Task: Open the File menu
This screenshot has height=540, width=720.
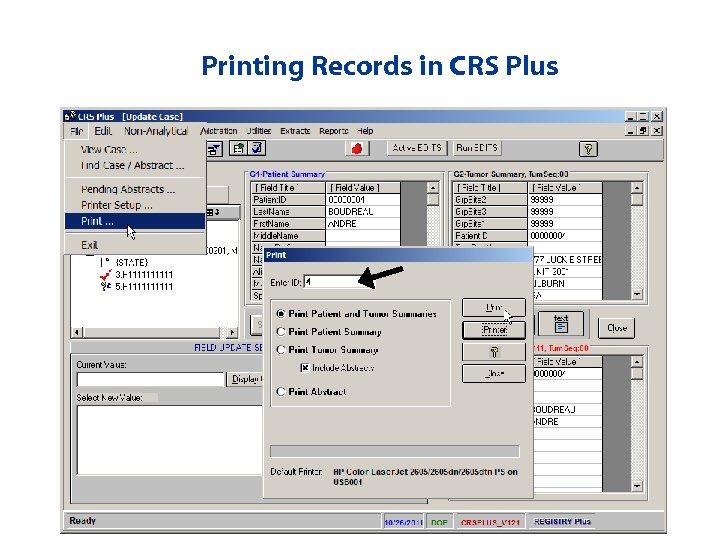Action: (77, 131)
